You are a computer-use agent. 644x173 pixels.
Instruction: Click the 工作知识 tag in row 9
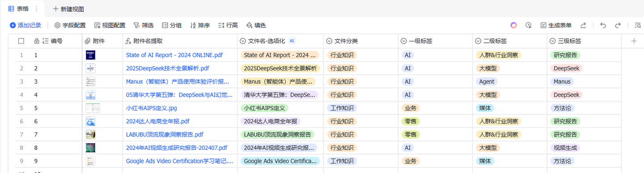point(342,161)
